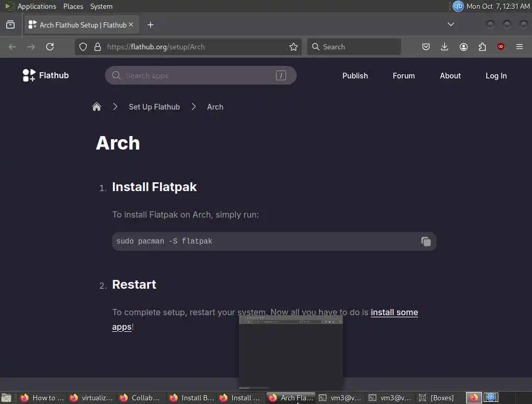Focus the Flathub Search apps field
The height and width of the screenshot is (404, 532).
pos(201,75)
